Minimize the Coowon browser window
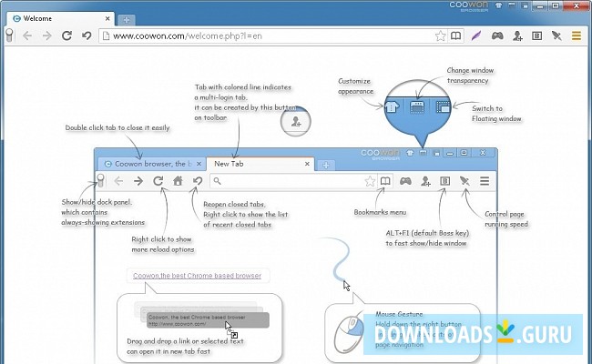Screen dimensions: 592x364 pos(540,5)
